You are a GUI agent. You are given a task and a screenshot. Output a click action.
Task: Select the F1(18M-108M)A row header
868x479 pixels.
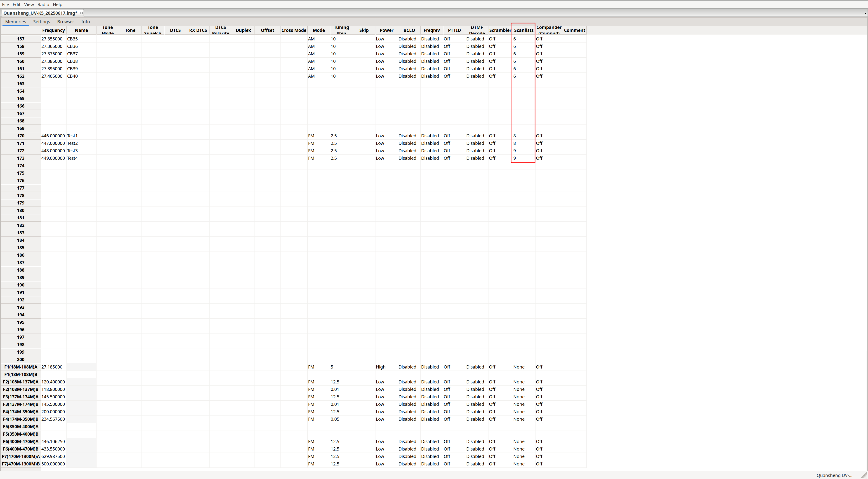tap(21, 367)
